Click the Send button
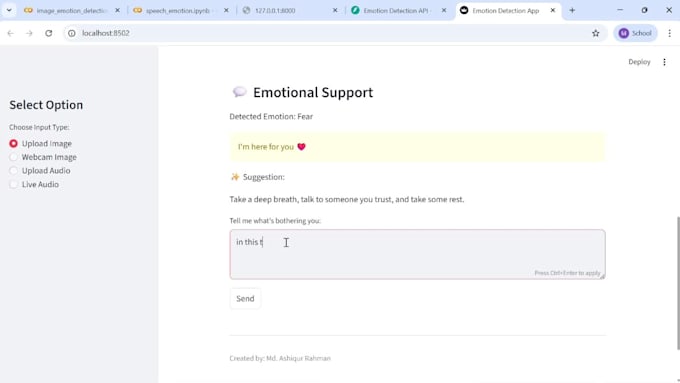680x383 pixels. pos(245,298)
